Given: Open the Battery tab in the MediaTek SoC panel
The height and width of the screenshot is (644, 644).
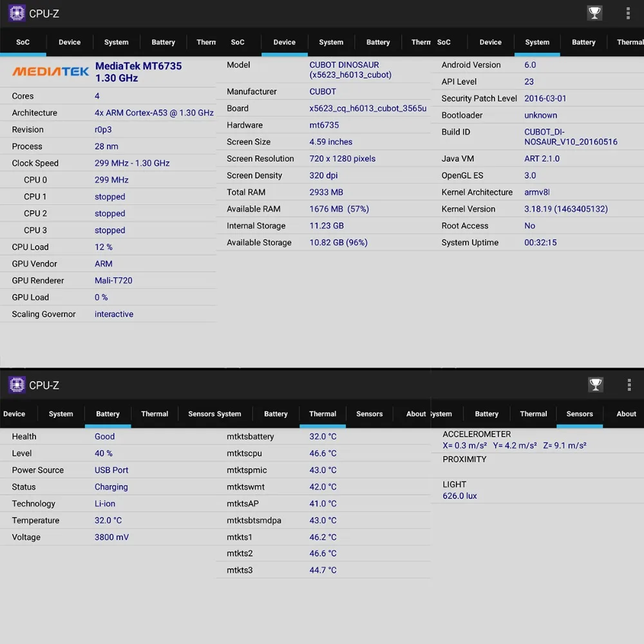Looking at the screenshot, I should point(163,43).
